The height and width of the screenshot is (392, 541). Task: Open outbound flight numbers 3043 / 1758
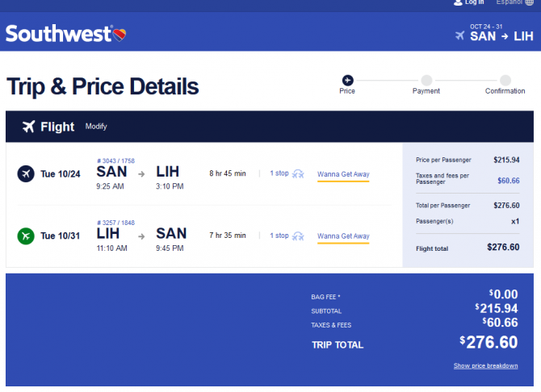click(x=116, y=161)
